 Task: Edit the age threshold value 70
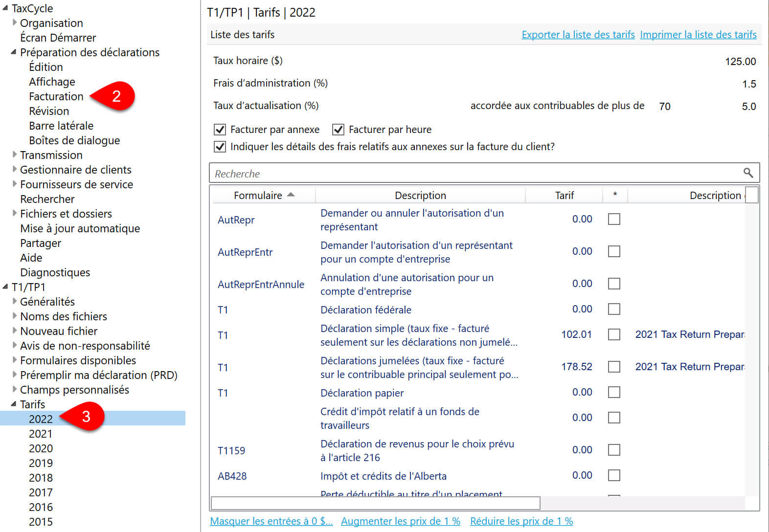coord(665,107)
